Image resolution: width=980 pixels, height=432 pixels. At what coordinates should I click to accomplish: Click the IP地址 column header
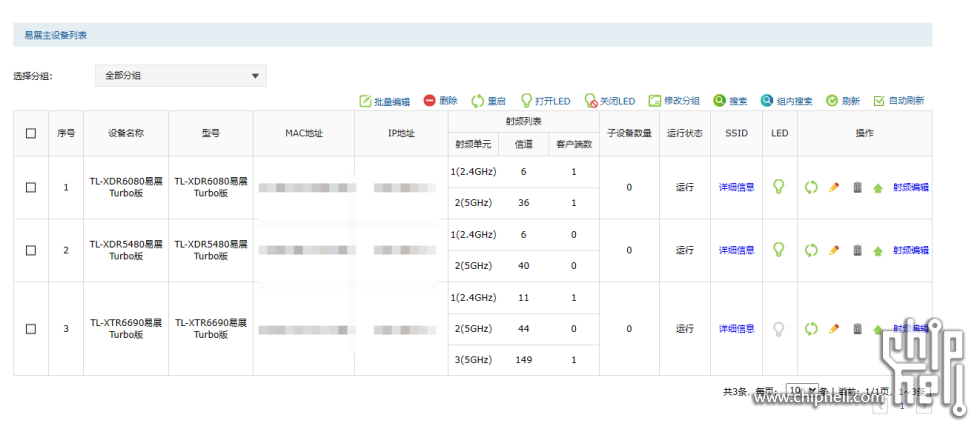coord(401,133)
